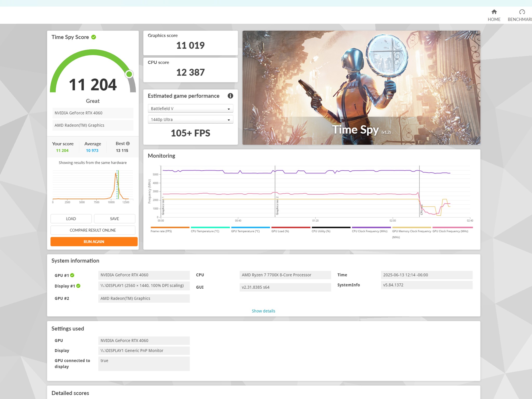Click the Time Spy benchmark artwork thumbnail
The height and width of the screenshot is (399, 532).
(361, 88)
